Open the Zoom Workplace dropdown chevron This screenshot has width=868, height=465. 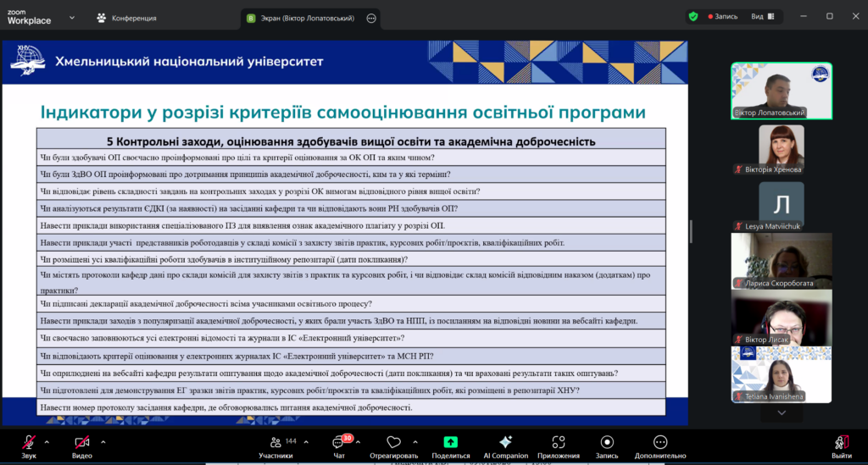71,17
